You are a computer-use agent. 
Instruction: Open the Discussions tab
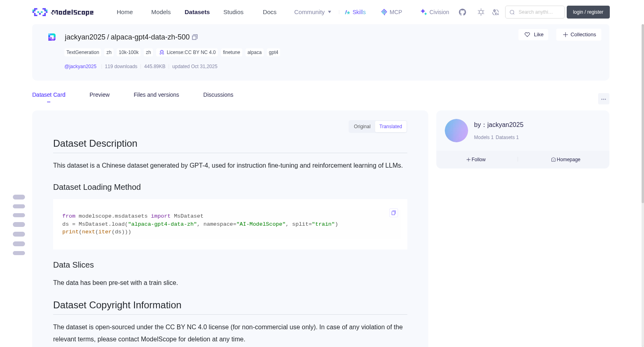218,95
